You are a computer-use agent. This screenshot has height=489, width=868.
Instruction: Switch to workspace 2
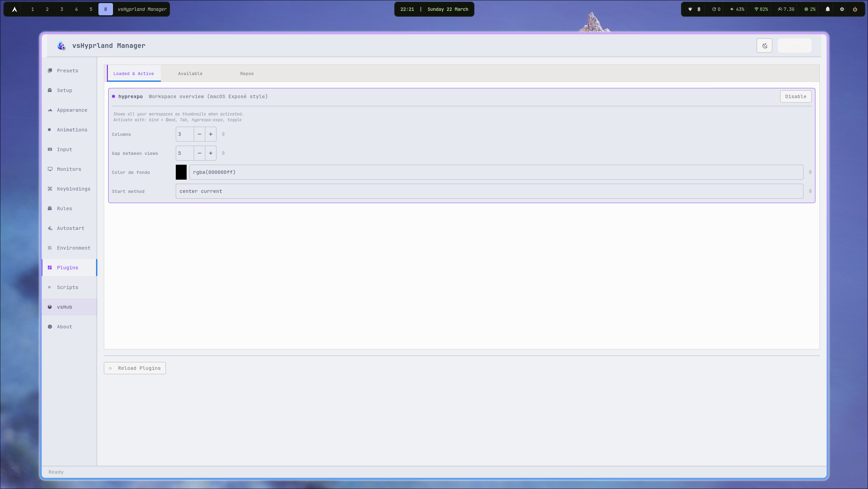click(x=47, y=9)
